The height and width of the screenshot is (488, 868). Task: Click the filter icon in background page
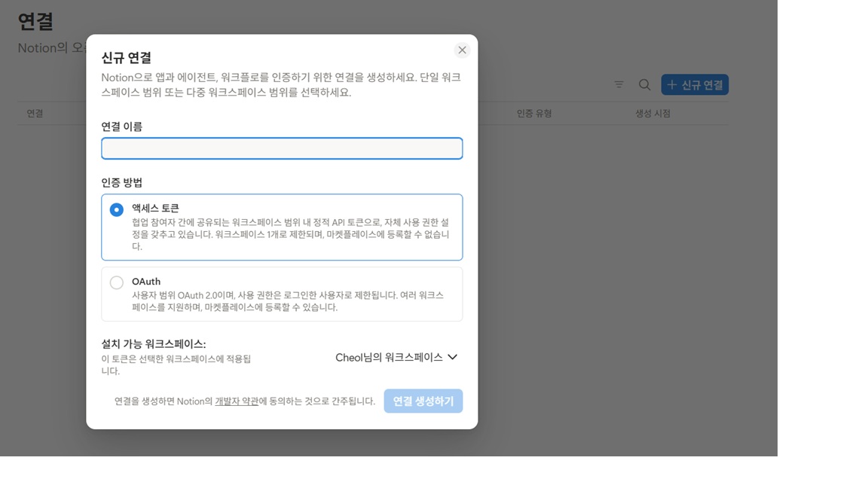point(619,84)
